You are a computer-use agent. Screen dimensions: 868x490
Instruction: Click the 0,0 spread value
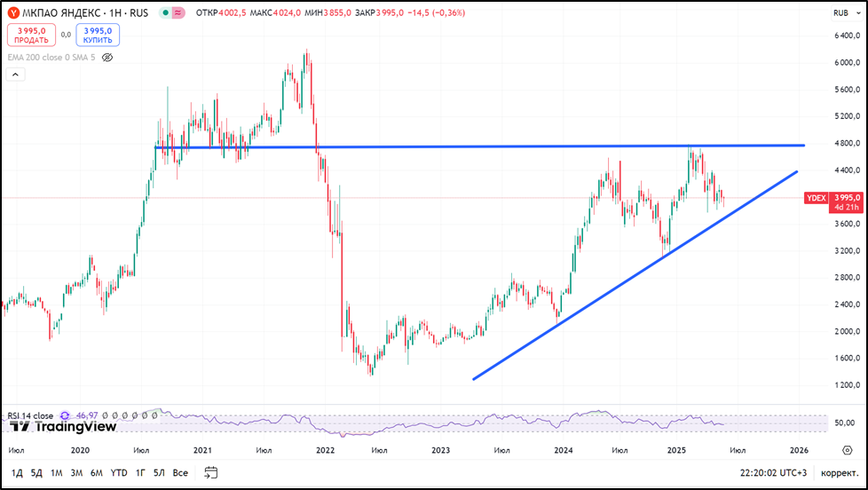point(66,35)
